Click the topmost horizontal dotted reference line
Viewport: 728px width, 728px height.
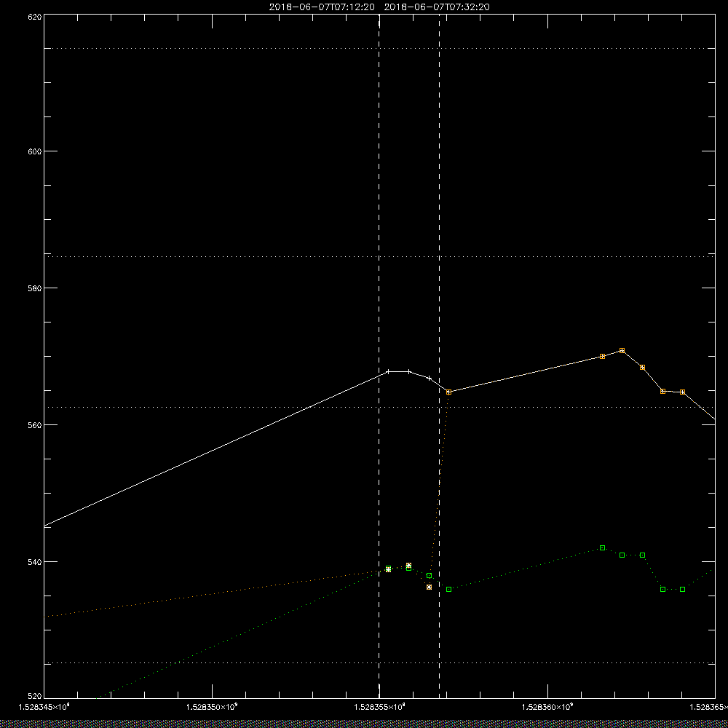point(379,48)
